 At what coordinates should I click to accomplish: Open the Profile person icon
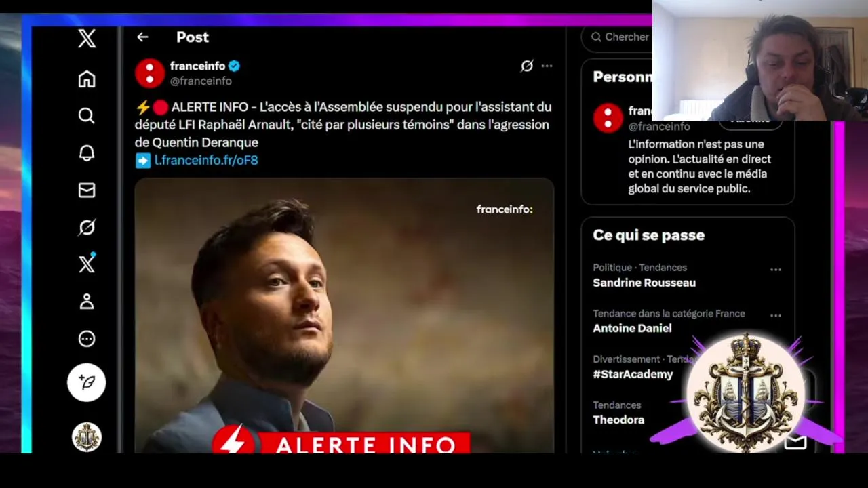[x=87, y=302]
